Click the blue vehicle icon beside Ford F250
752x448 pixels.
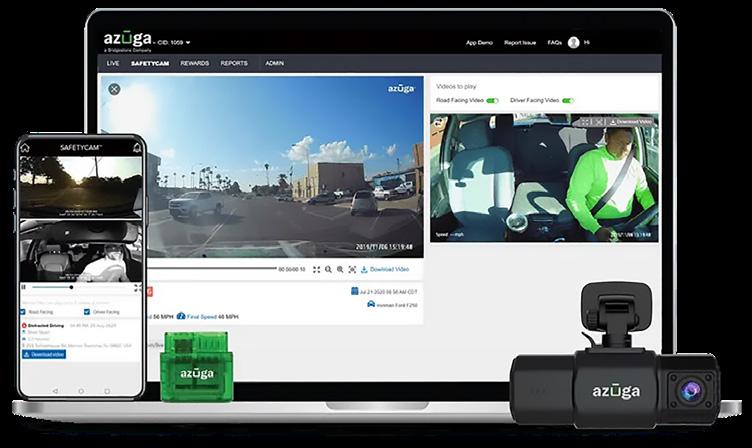[371, 304]
